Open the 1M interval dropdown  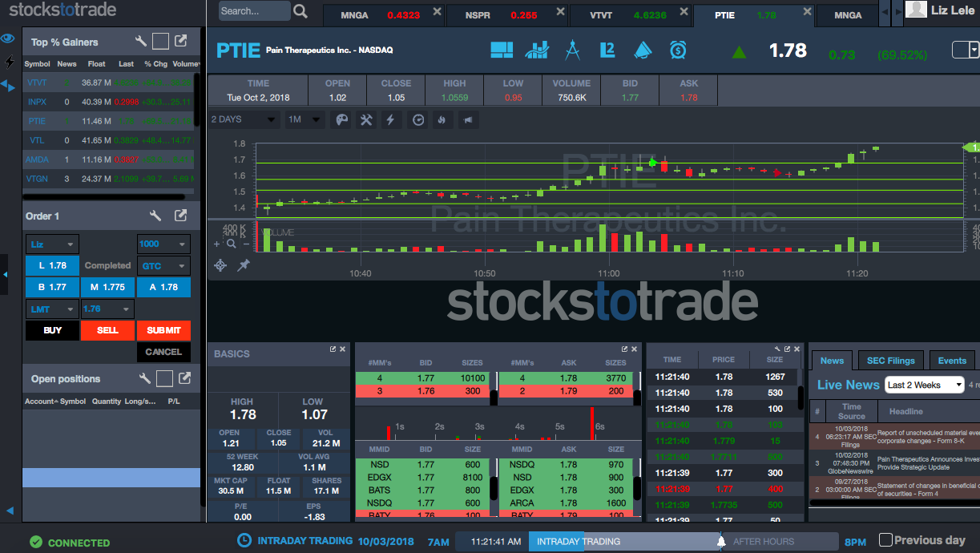point(304,119)
